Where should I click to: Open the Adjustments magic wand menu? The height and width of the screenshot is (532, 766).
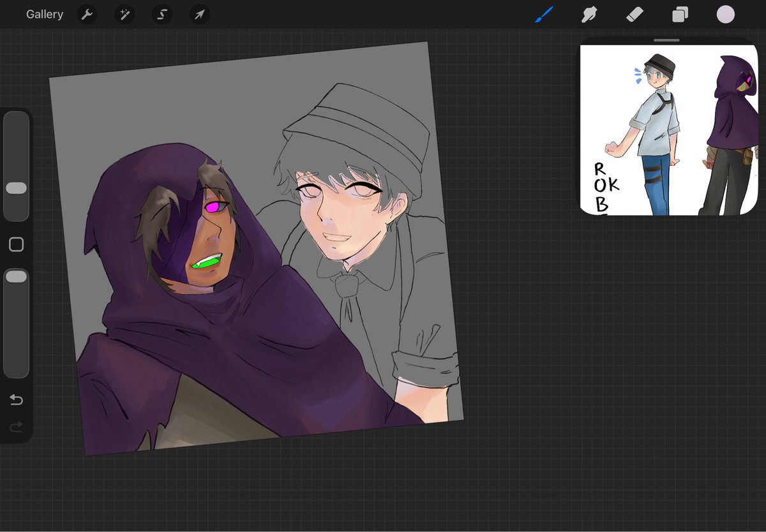(124, 14)
